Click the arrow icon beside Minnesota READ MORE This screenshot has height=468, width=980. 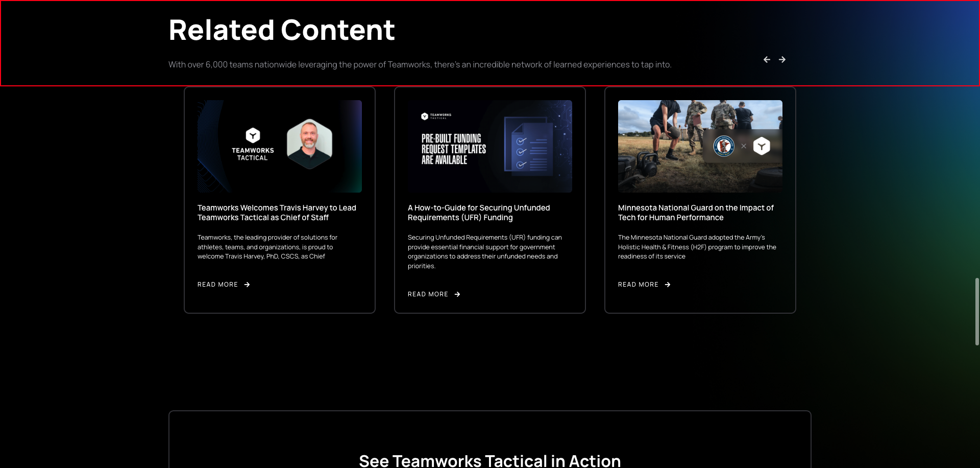pos(668,285)
